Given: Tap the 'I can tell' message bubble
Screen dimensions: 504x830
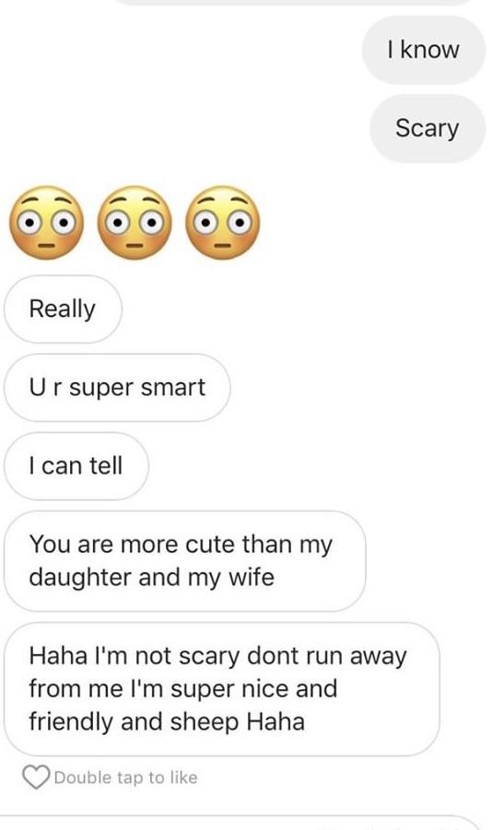Looking at the screenshot, I should click(76, 466).
